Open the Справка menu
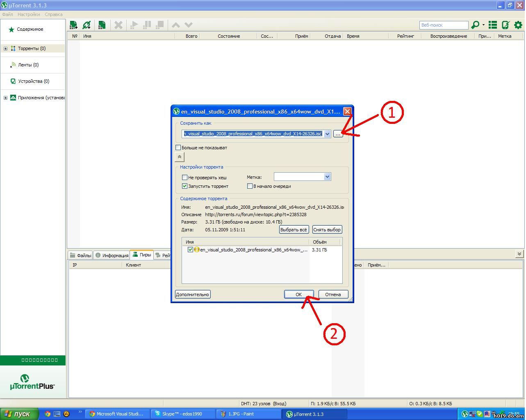 54,14
